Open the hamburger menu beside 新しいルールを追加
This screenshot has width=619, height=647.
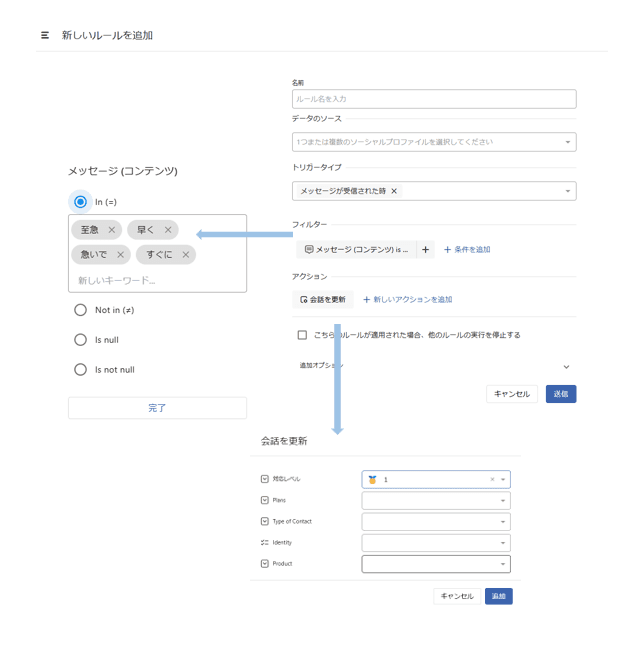click(45, 35)
